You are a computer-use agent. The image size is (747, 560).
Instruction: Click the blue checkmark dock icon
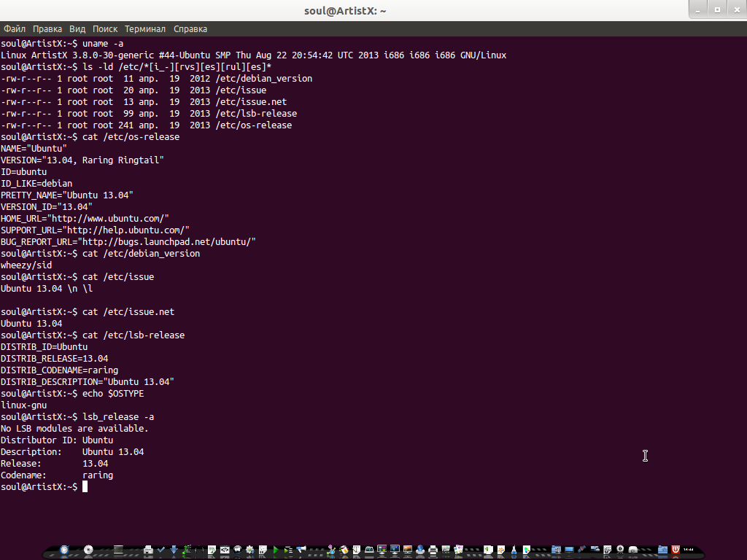160,550
